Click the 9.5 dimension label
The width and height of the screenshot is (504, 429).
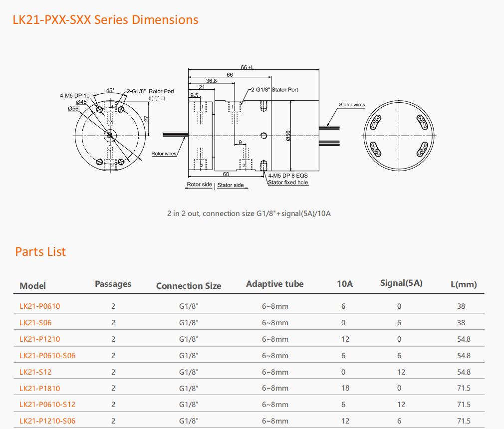(194, 95)
